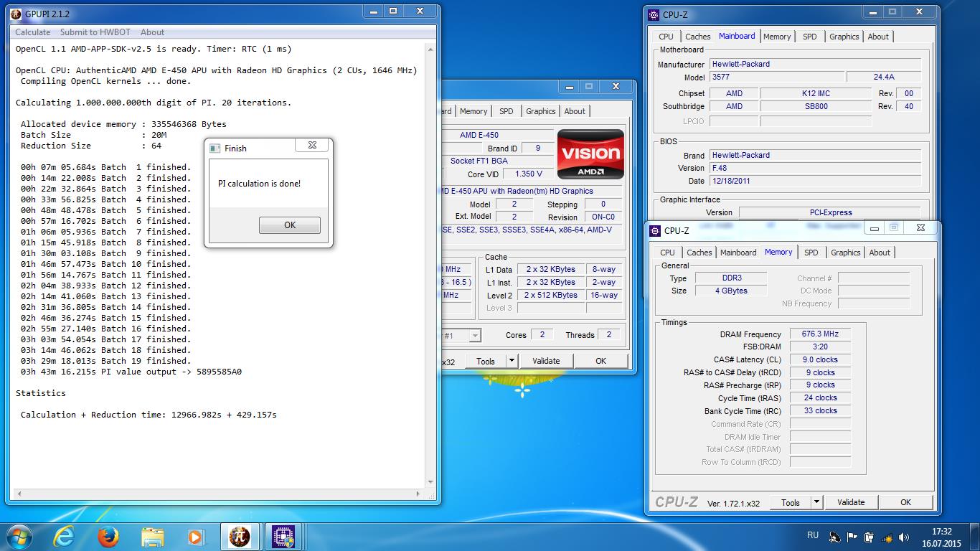
Task: Select Memory tab in top CPU-Z Mainboard window
Action: (x=777, y=37)
